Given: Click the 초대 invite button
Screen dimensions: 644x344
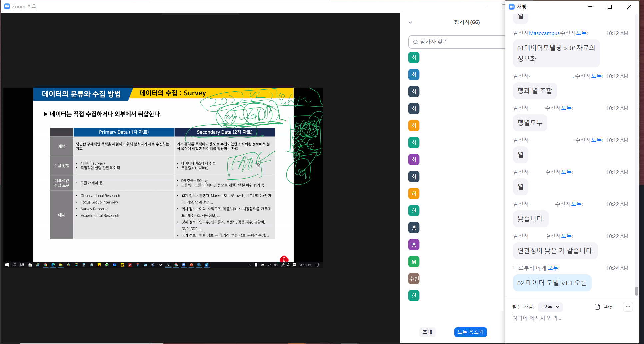Looking at the screenshot, I should click(x=427, y=332).
